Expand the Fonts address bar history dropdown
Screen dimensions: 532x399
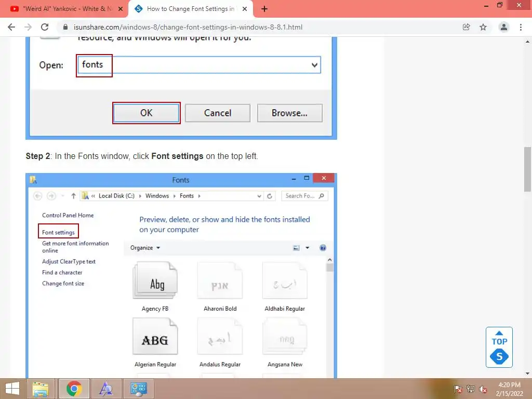pyautogui.click(x=259, y=196)
